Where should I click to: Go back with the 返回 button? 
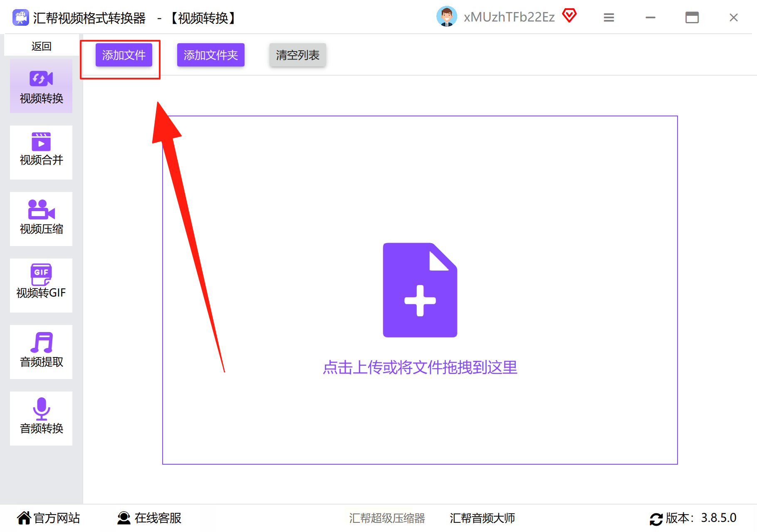(x=42, y=46)
